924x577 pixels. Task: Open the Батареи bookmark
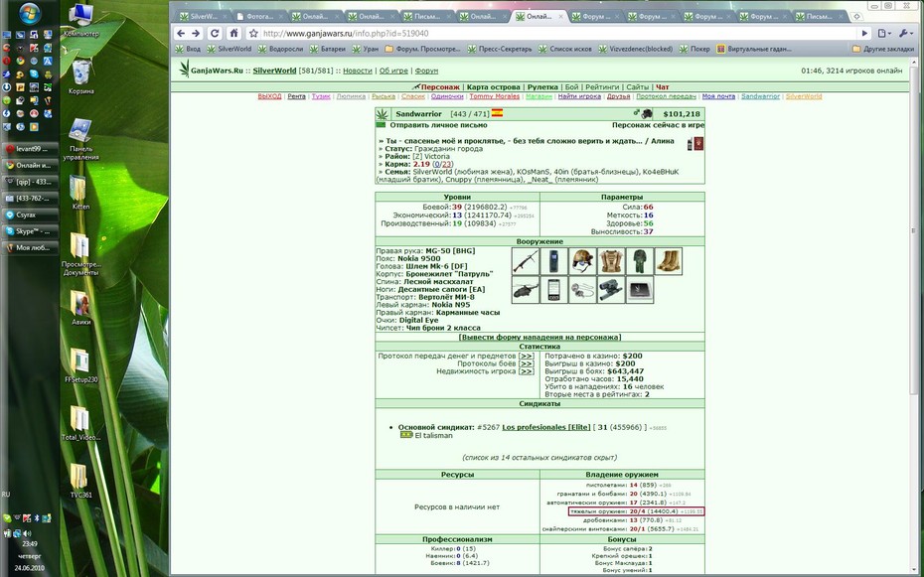click(328, 49)
